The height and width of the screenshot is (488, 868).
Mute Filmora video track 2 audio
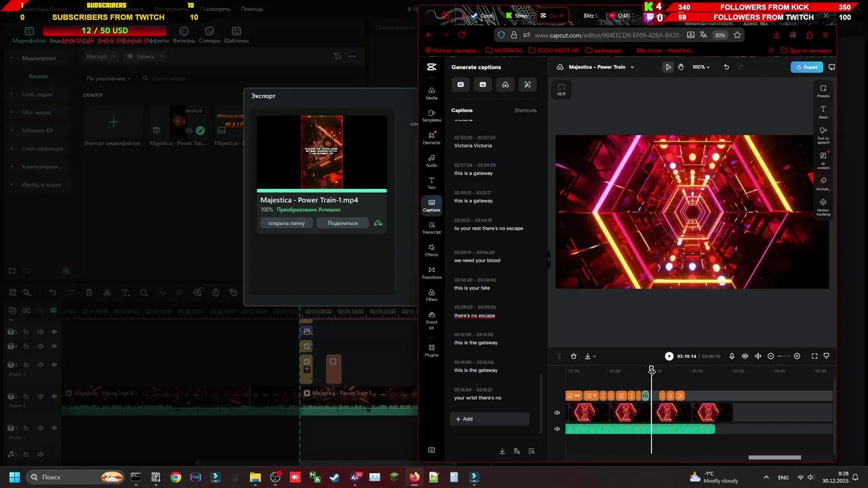point(41,396)
